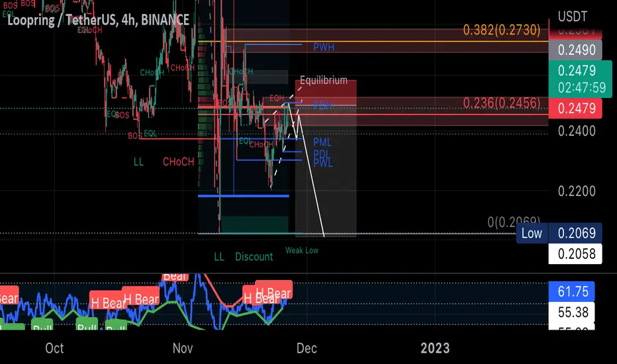Viewport: 617px width, 364px height.
Task: Select the red 0.2479 price tag
Action: coord(575,109)
